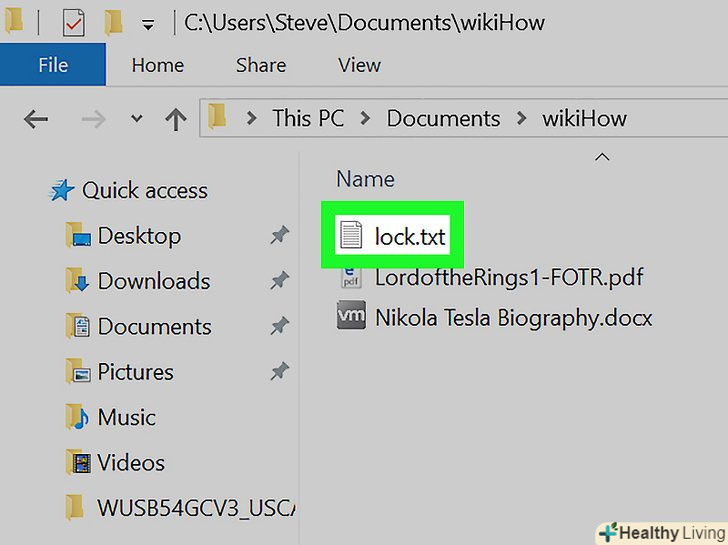The height and width of the screenshot is (545, 728).
Task: Open the Recent locations dropdown chevron
Action: [x=136, y=118]
